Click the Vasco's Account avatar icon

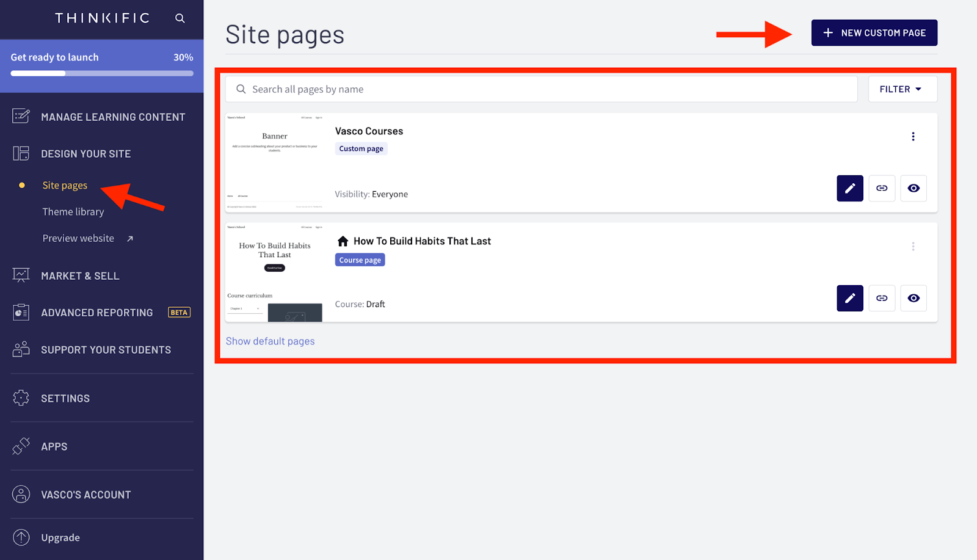pyautogui.click(x=21, y=494)
